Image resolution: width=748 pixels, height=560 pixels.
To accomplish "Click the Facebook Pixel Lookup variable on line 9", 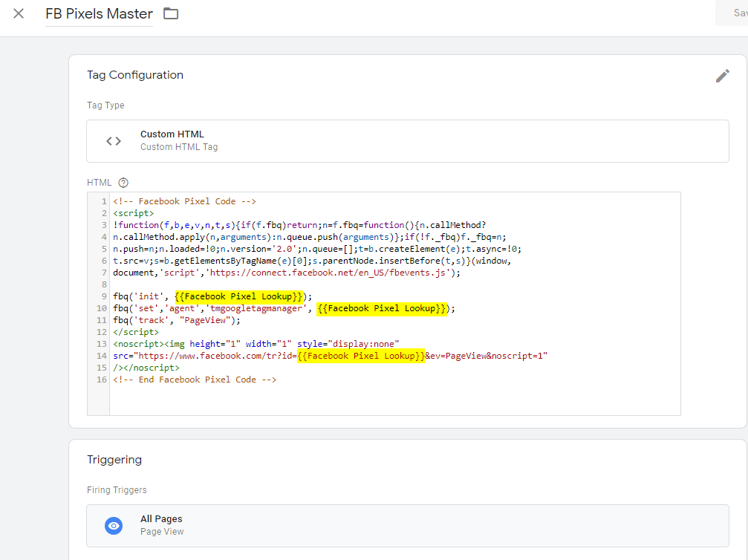I will pos(238,296).
